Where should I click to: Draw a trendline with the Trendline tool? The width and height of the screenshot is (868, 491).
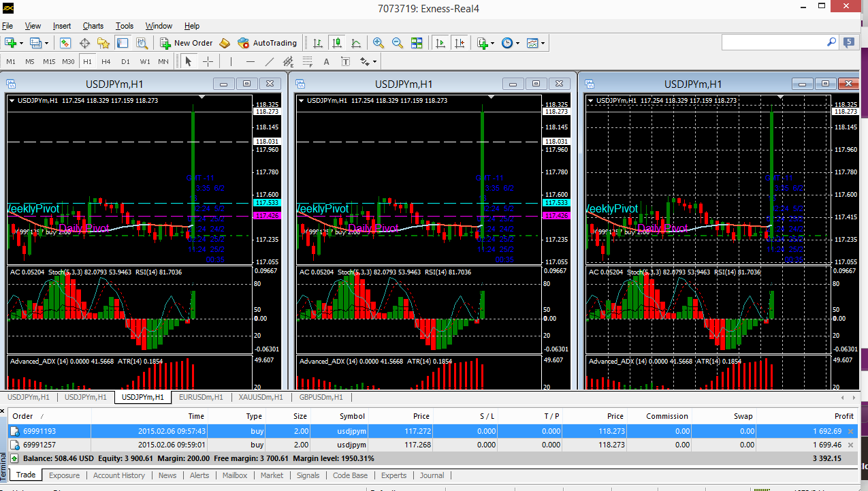(x=270, y=61)
